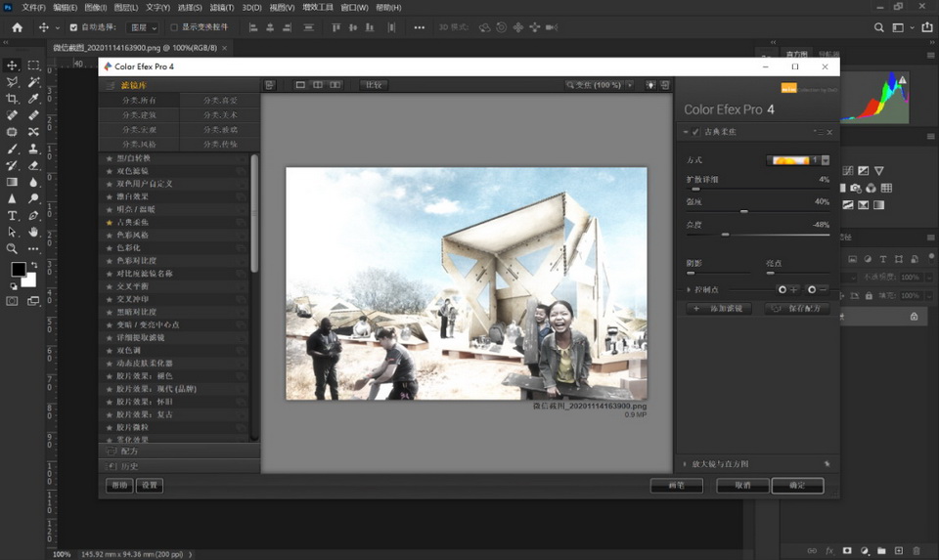Click the split preview view icon

[318, 86]
